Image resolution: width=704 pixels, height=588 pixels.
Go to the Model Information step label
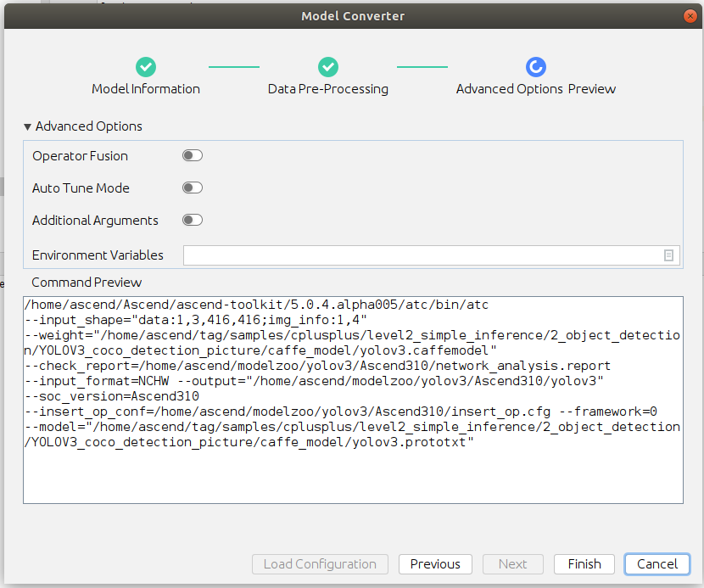(146, 89)
